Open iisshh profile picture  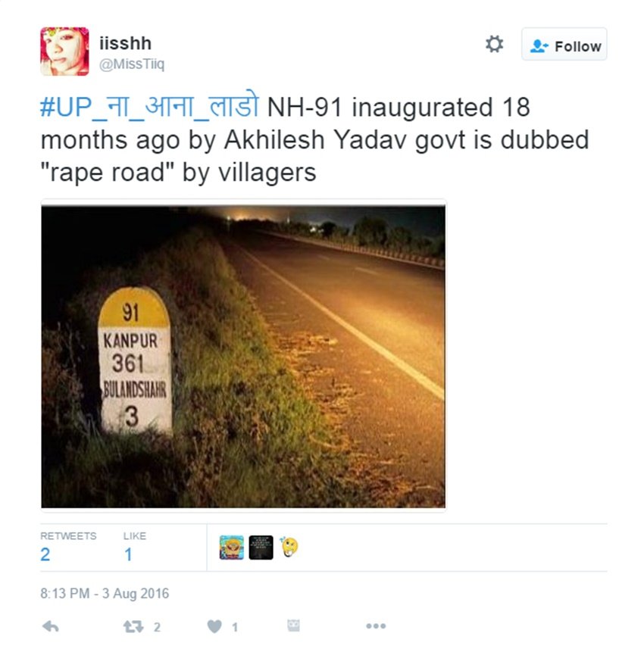point(64,51)
